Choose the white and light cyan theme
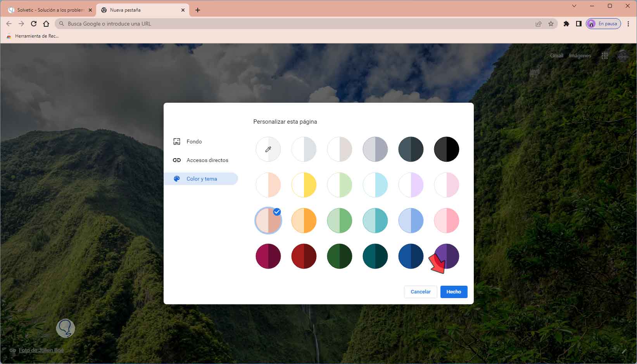Image resolution: width=637 pixels, height=364 pixels. [375, 185]
